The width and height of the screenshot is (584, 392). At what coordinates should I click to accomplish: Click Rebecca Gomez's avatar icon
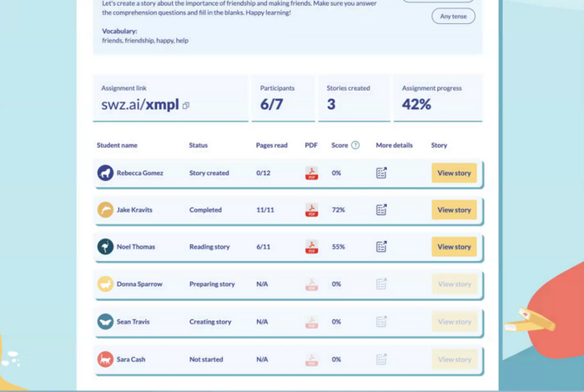point(105,173)
